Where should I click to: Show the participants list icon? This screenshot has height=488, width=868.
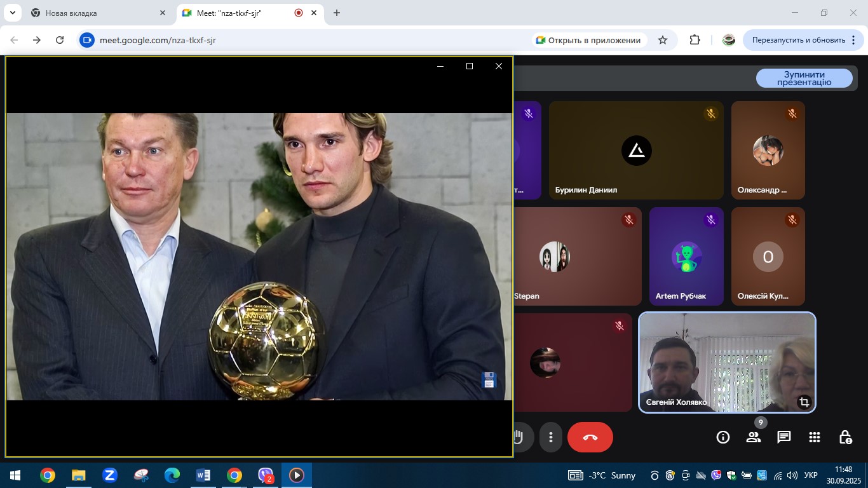[x=753, y=437]
